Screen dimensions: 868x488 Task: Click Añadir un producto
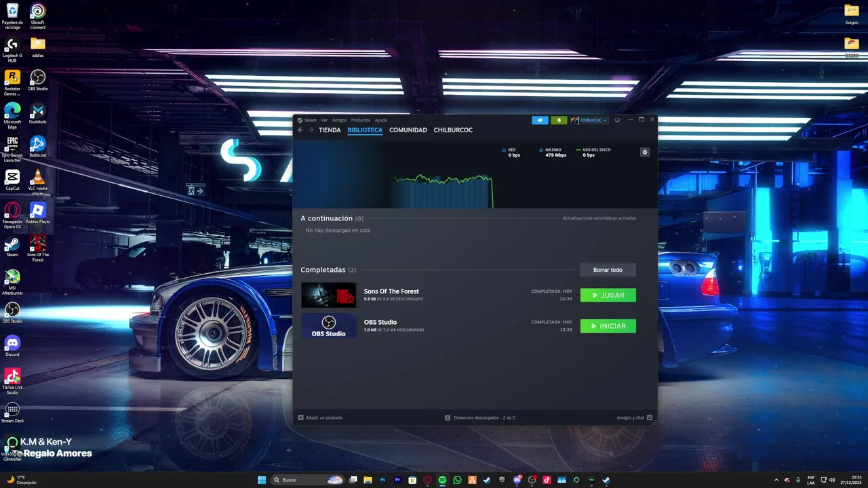[x=321, y=418]
